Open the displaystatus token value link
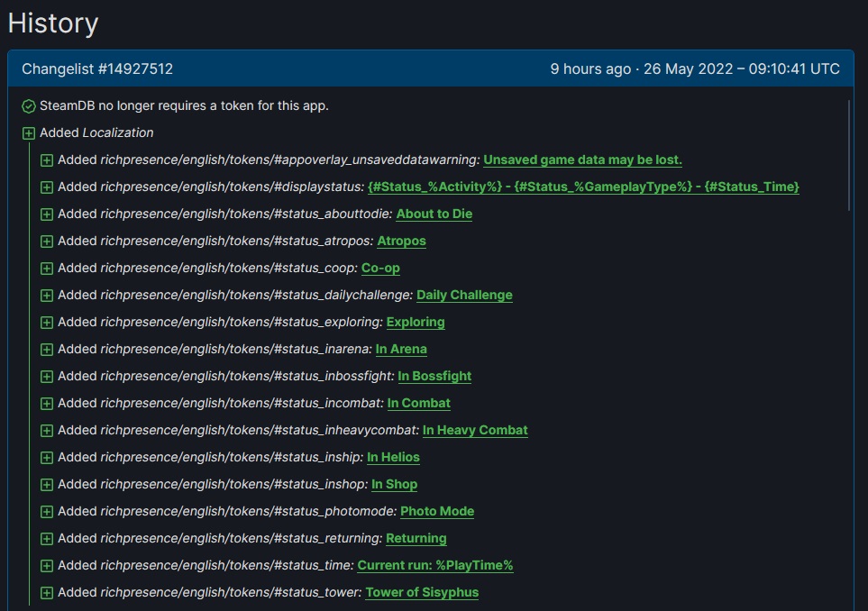868x611 pixels. 583,187
